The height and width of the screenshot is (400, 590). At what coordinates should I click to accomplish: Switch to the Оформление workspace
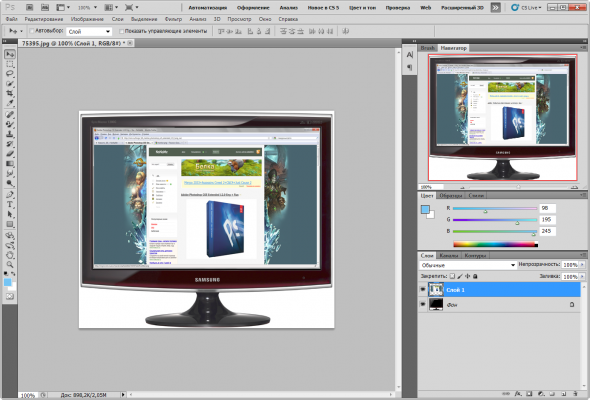[253, 8]
